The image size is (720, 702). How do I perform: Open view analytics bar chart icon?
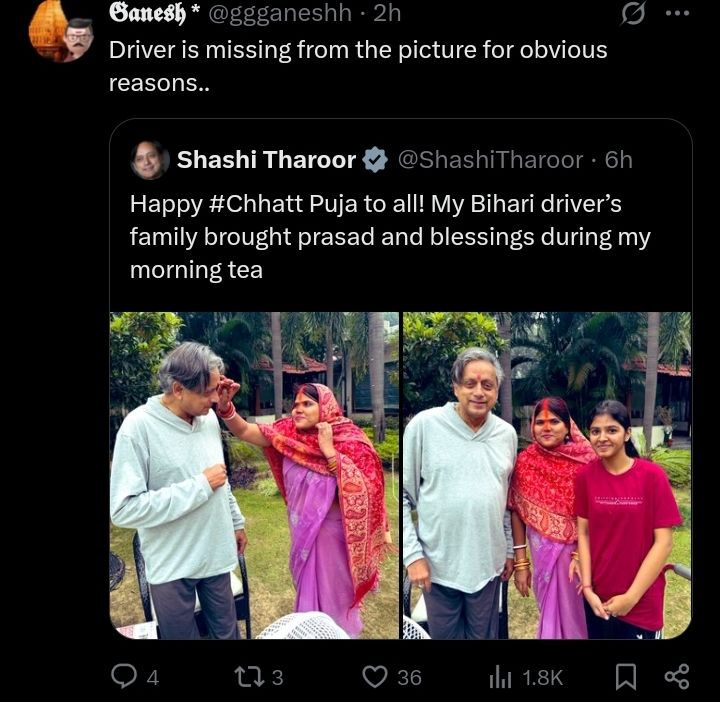point(500,677)
